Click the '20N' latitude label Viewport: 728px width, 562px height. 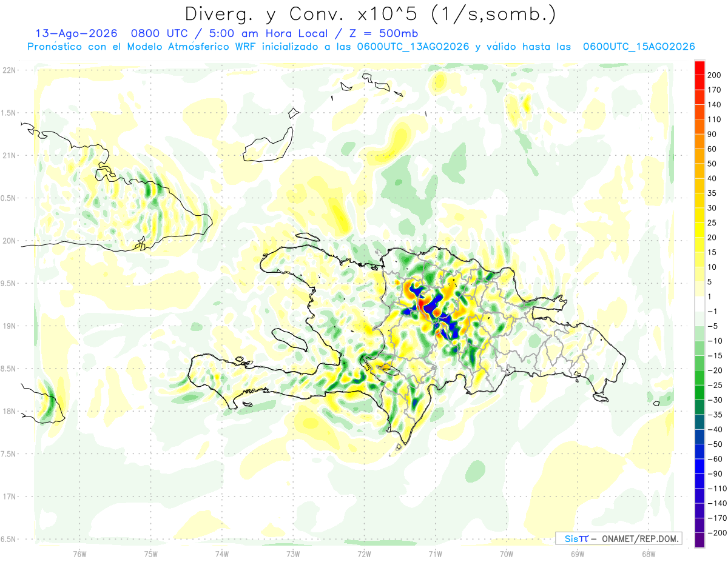pos(9,241)
